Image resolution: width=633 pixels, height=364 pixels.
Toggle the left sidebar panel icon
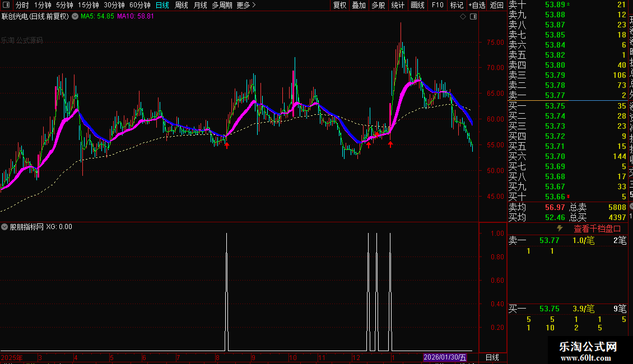(x=6, y=5)
